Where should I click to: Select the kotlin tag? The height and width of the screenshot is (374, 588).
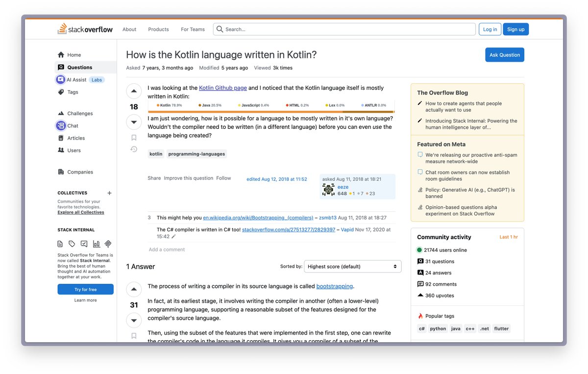click(156, 154)
